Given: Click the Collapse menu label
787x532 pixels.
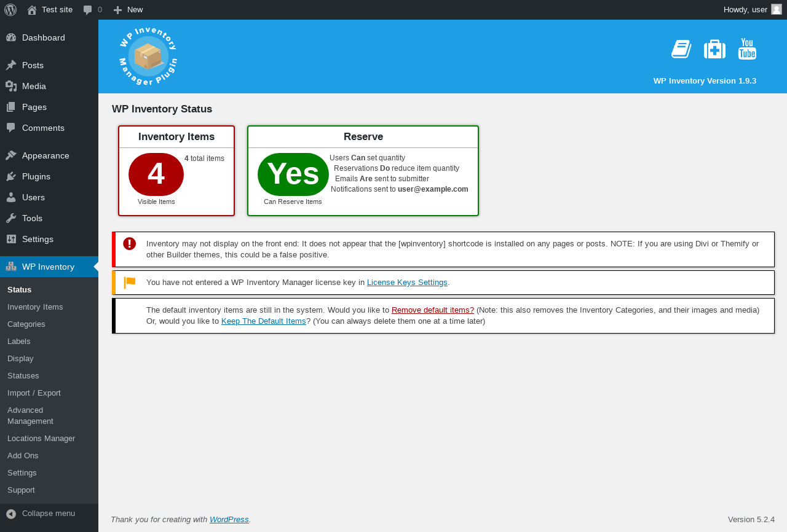Looking at the screenshot, I should pos(49,514).
